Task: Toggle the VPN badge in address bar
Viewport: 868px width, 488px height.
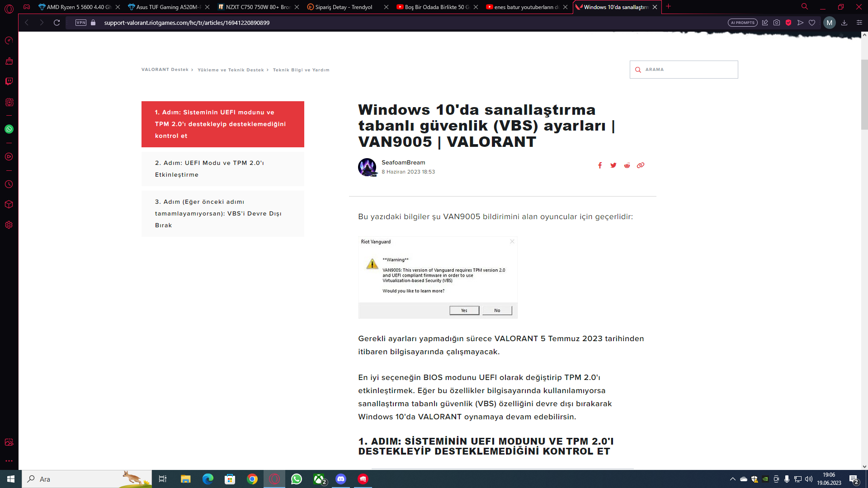Action: point(81,23)
